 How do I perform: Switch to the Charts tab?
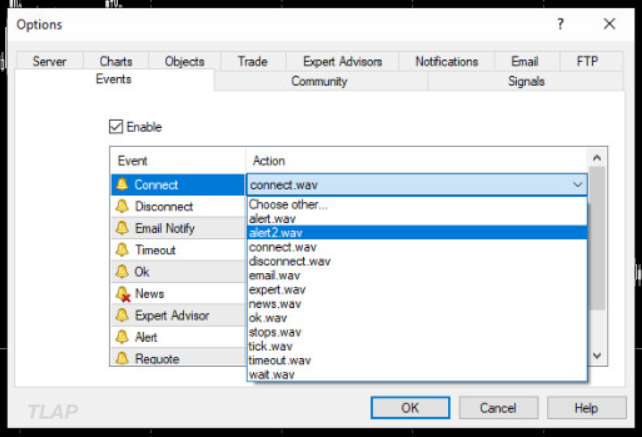[x=116, y=61]
